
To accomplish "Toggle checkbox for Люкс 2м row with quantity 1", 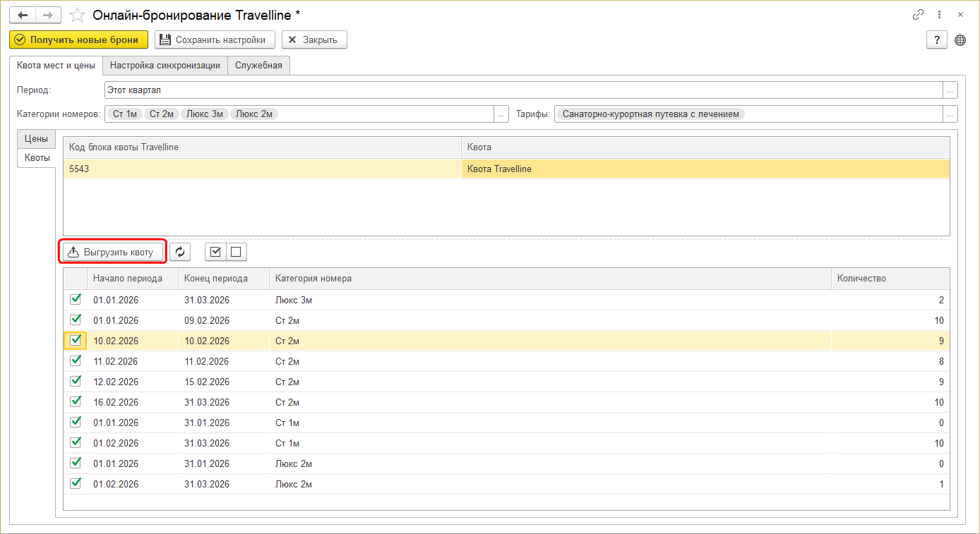I will pyautogui.click(x=76, y=483).
